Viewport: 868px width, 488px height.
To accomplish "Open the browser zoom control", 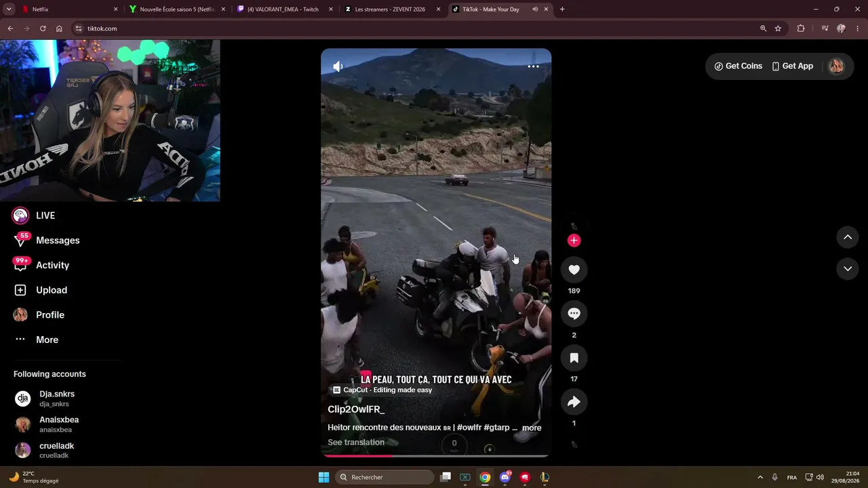I will [x=763, y=28].
